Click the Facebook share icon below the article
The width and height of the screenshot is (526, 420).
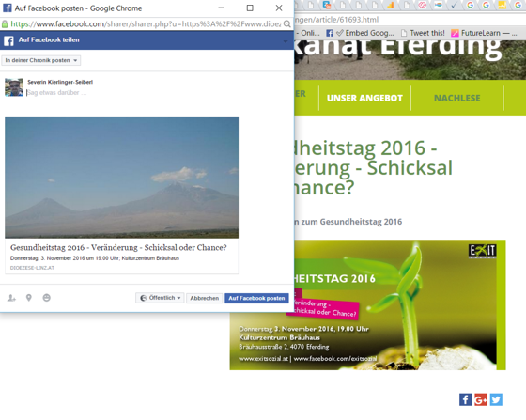[465, 399]
